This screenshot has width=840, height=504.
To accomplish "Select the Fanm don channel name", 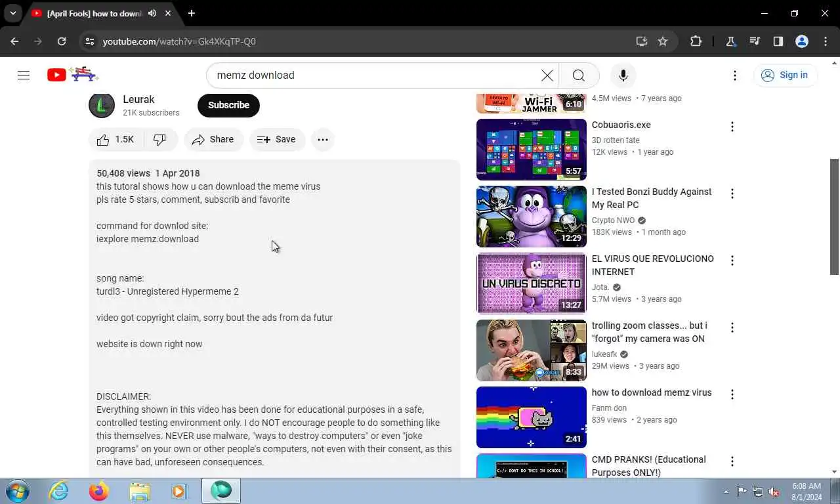I will pos(608,408).
